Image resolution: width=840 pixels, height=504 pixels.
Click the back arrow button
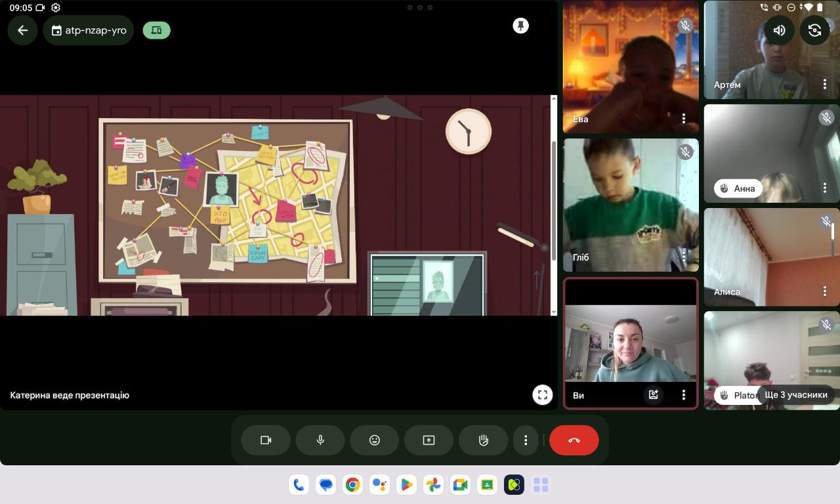click(23, 30)
